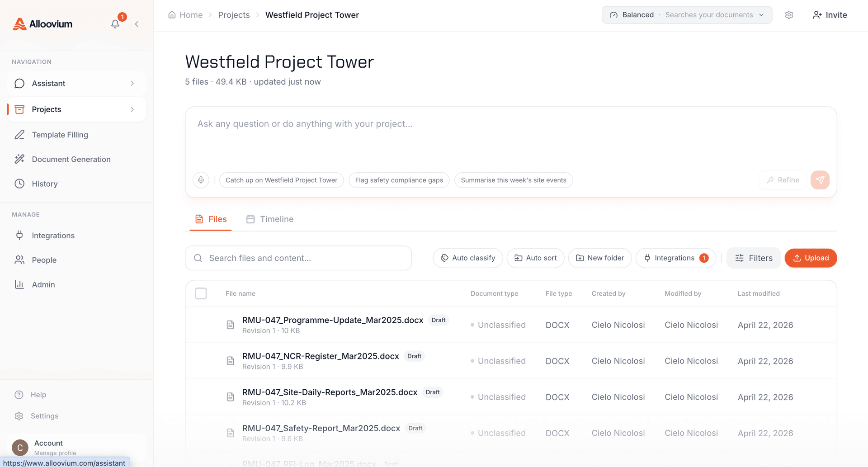The width and height of the screenshot is (868, 467).
Task: Click Draft badge on NCR-Register file
Action: (x=414, y=356)
